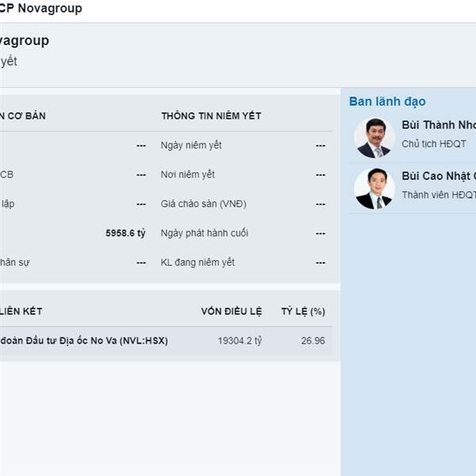
Task: Click the VỐN ĐIỀU LỆ column header
Action: [x=232, y=312]
